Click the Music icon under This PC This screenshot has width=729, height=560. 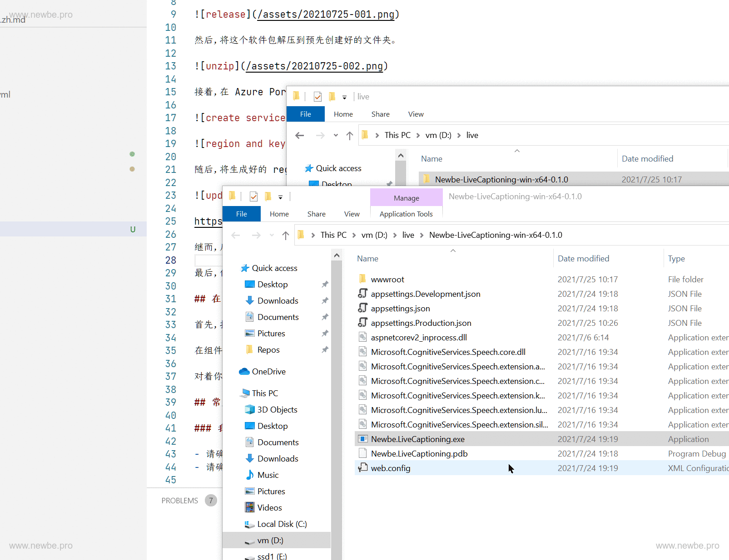point(250,475)
